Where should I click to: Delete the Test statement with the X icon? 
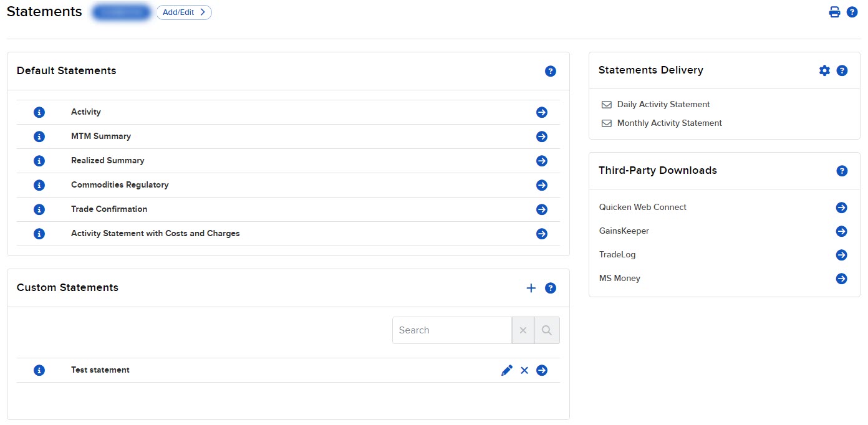pos(524,370)
